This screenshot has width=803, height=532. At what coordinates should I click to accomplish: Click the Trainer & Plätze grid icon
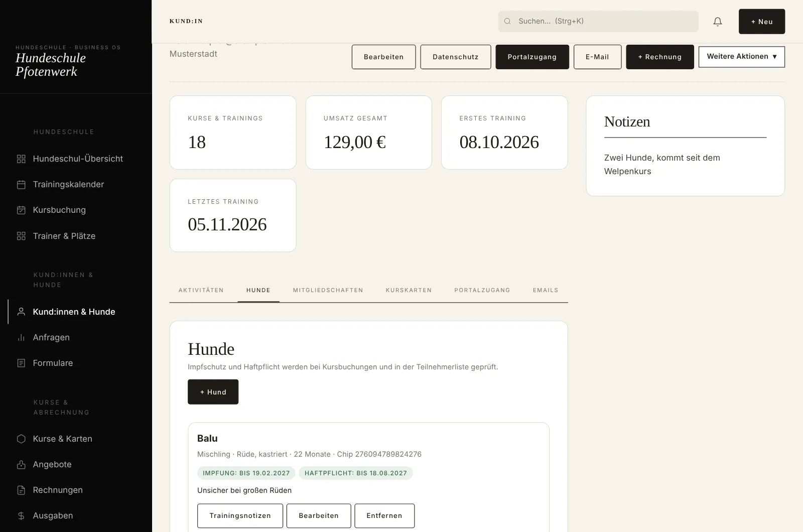[21, 236]
